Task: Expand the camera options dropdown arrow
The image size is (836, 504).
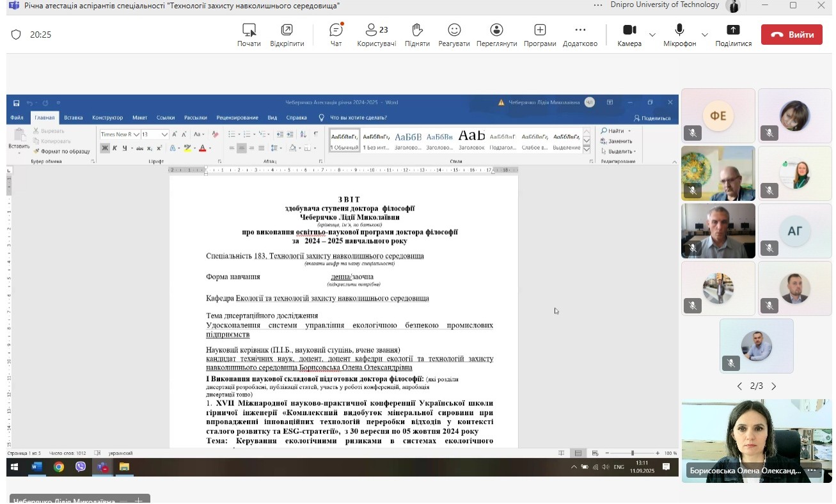Action: pyautogui.click(x=652, y=35)
